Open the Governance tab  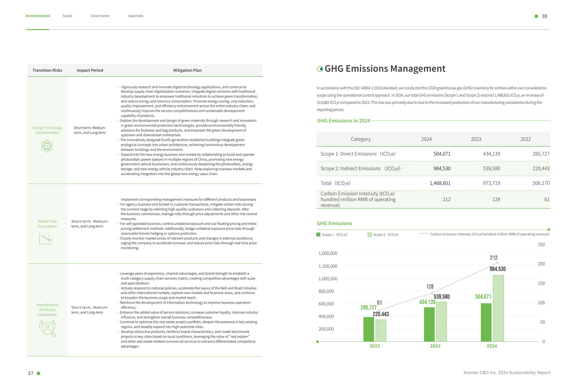100,16
